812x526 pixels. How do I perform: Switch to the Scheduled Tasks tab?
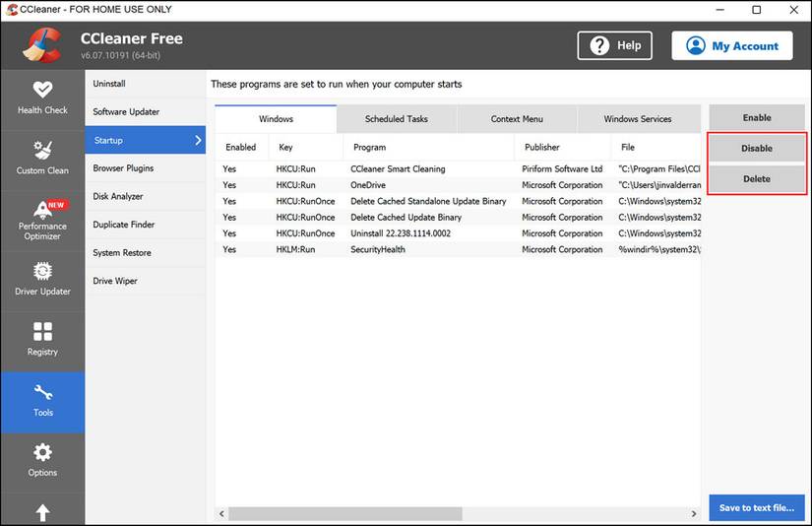point(396,119)
